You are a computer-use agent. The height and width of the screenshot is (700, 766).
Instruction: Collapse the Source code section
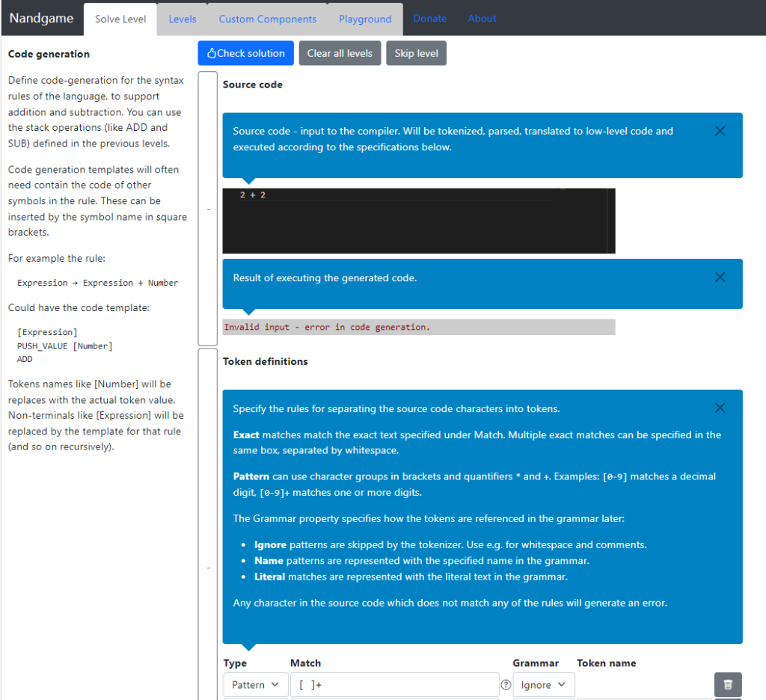tap(208, 209)
